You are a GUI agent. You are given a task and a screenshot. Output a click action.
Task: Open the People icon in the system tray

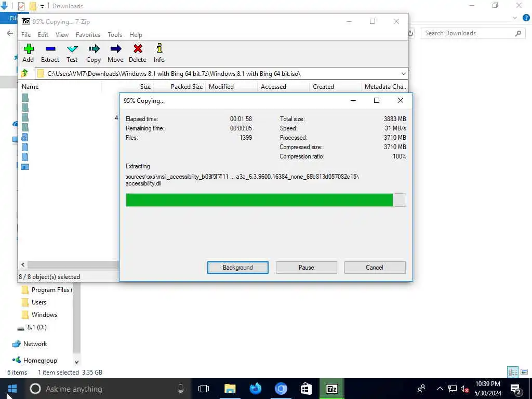pyautogui.click(x=422, y=389)
